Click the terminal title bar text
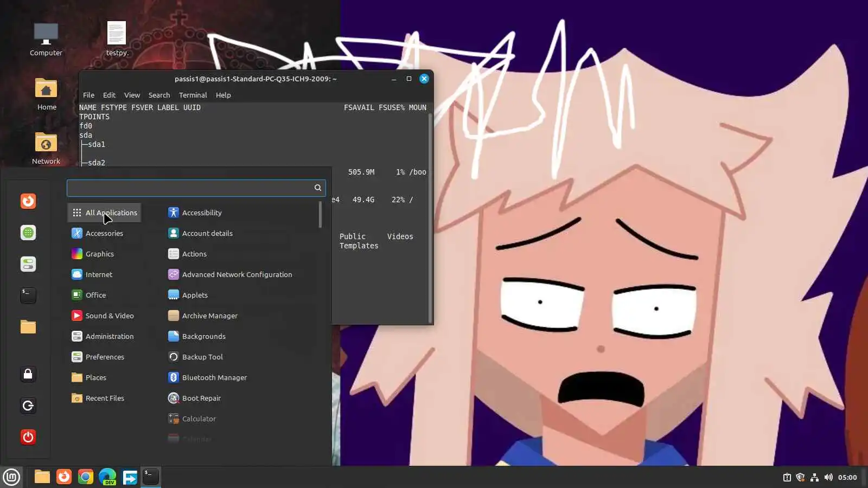Image resolution: width=868 pixels, height=488 pixels. [256, 79]
